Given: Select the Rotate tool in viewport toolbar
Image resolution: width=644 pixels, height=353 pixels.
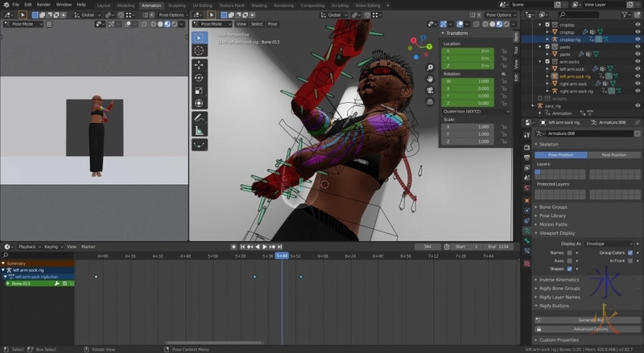Looking at the screenshot, I should point(199,76).
